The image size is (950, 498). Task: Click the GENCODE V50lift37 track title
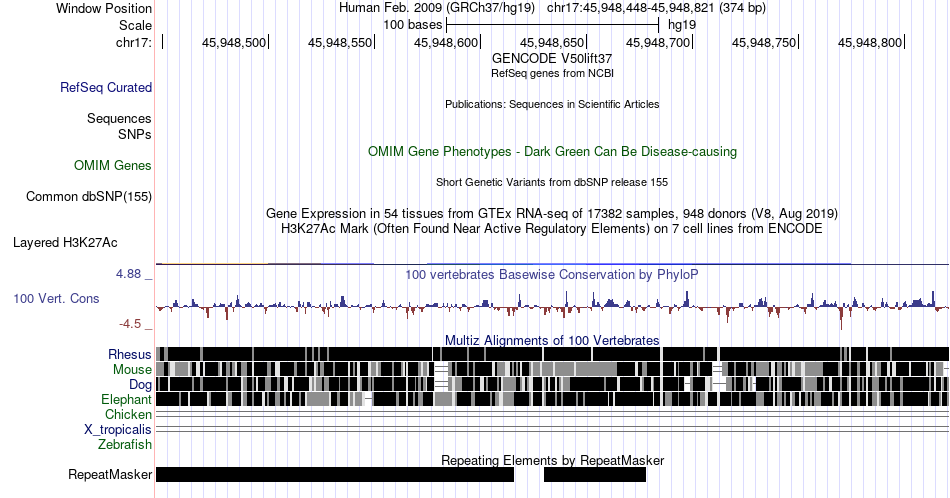[x=552, y=59]
